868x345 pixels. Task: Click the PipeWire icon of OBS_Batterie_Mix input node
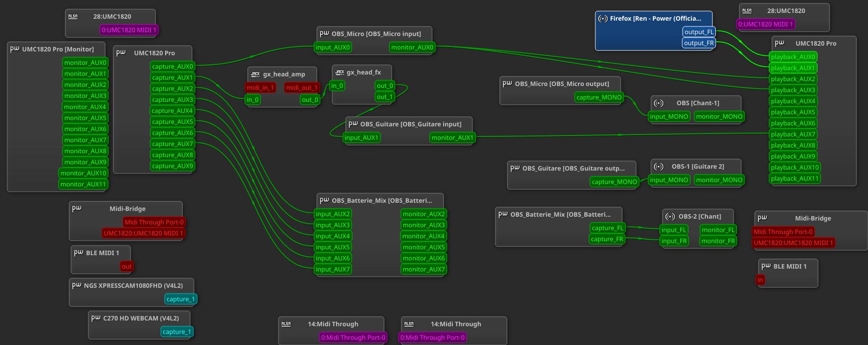coord(325,200)
